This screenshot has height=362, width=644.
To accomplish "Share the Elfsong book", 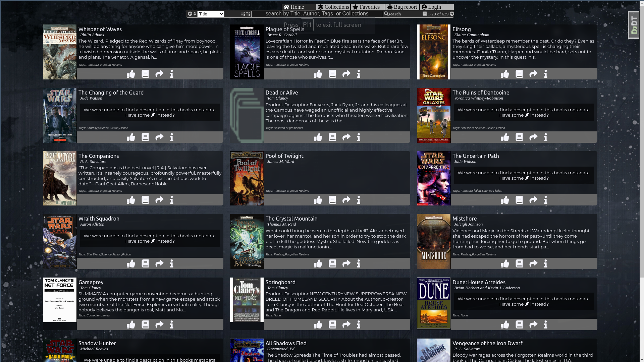I will pos(533,74).
